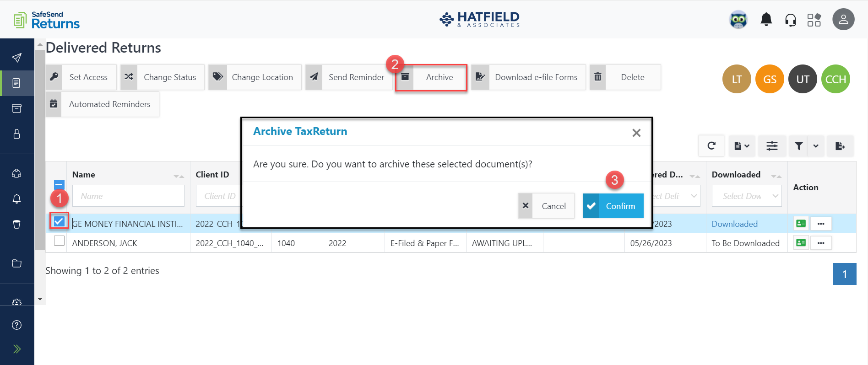Confirm archiving the selected documents
The width and height of the screenshot is (868, 365).
coord(613,206)
